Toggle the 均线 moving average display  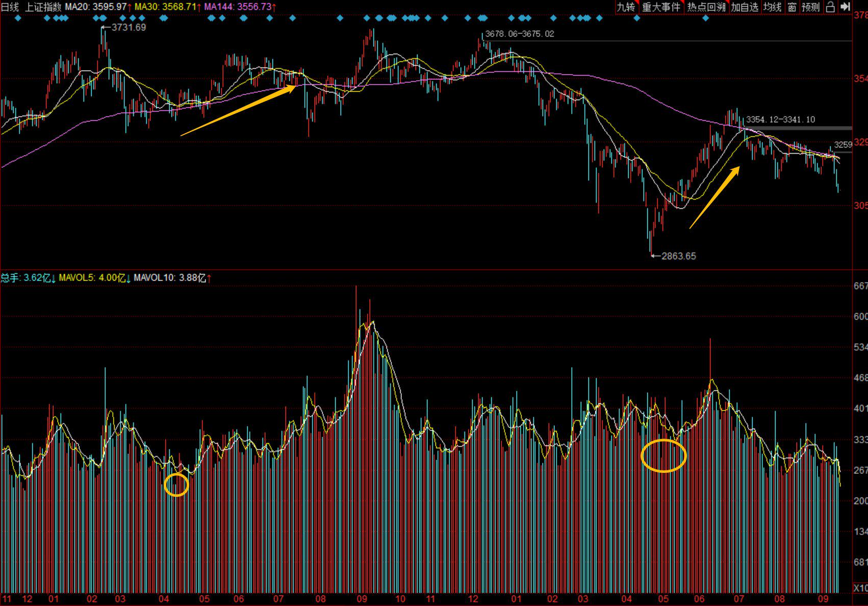pyautogui.click(x=772, y=7)
